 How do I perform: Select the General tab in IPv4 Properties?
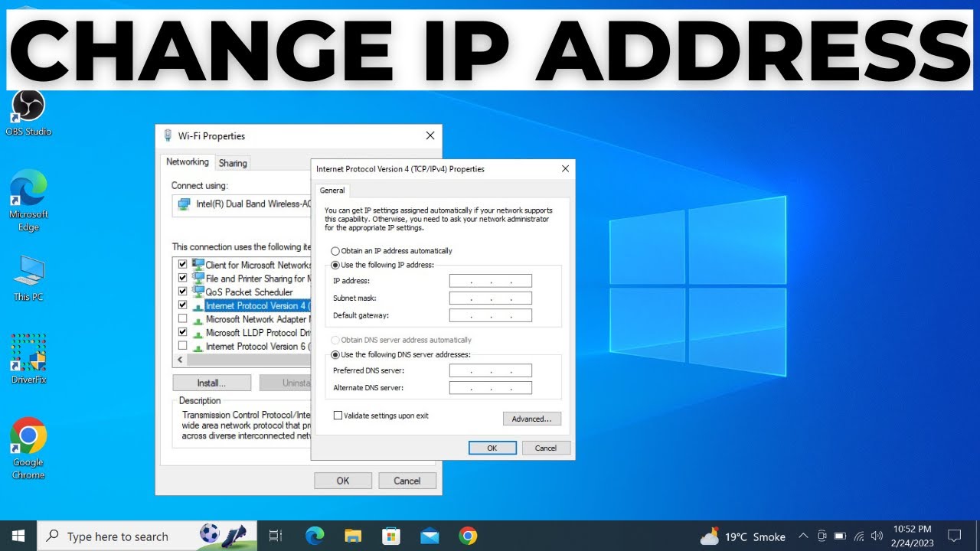pos(332,191)
